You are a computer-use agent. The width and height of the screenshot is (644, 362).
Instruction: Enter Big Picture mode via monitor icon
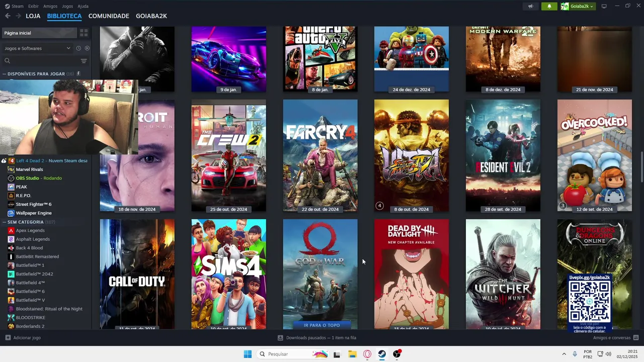coord(604,6)
